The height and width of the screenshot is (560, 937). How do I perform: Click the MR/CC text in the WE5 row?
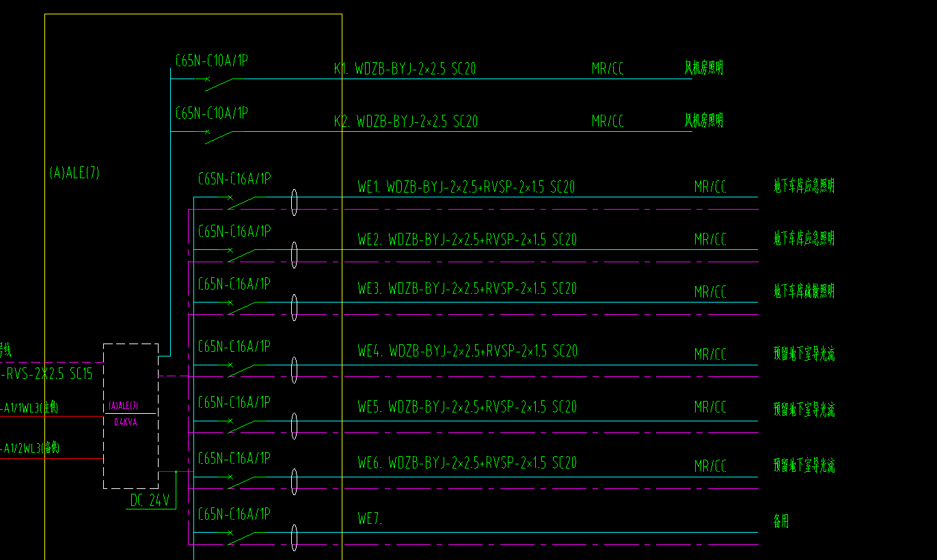tap(710, 407)
